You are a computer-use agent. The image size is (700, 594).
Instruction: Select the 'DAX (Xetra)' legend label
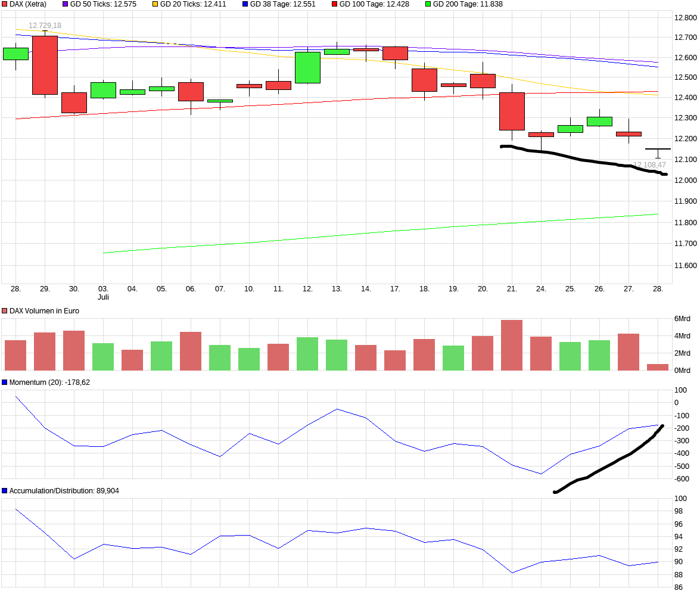click(x=28, y=4)
